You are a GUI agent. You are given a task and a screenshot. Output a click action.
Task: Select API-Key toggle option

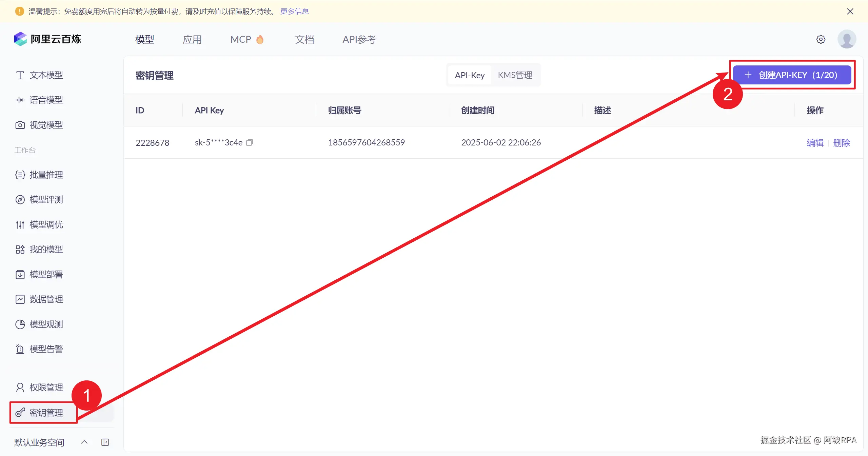click(x=470, y=75)
